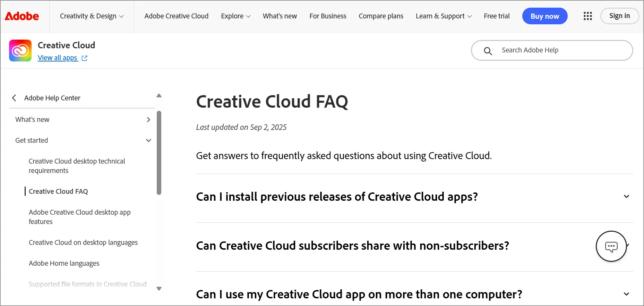Open Adobe Creative Cloud nav item

[x=177, y=16]
